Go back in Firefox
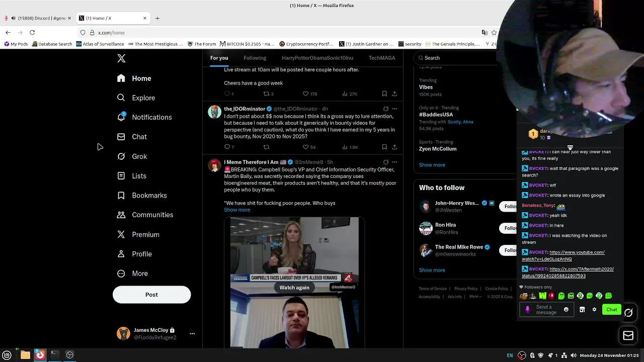The height and width of the screenshot is (362, 644). pos(8,33)
